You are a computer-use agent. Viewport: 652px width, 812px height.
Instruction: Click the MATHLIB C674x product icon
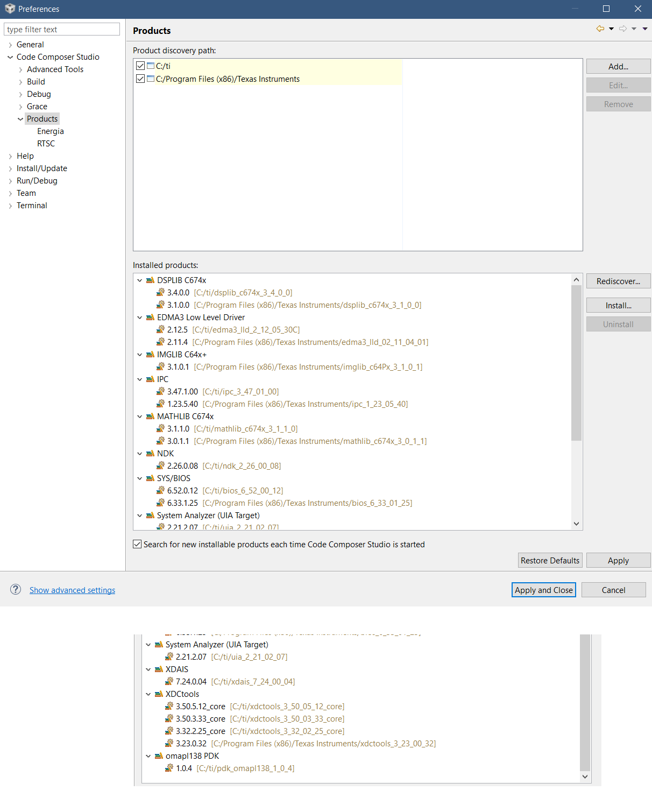[x=150, y=416]
